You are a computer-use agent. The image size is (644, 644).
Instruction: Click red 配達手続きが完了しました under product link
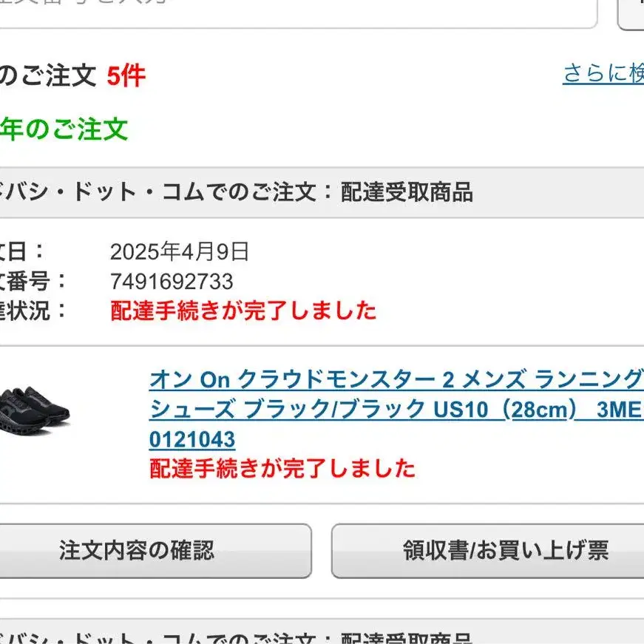(282, 468)
